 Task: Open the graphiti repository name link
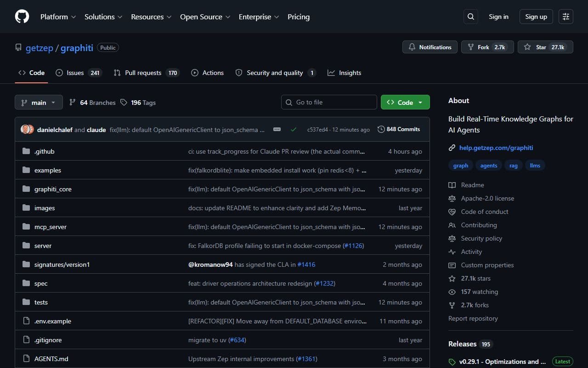coord(77,48)
